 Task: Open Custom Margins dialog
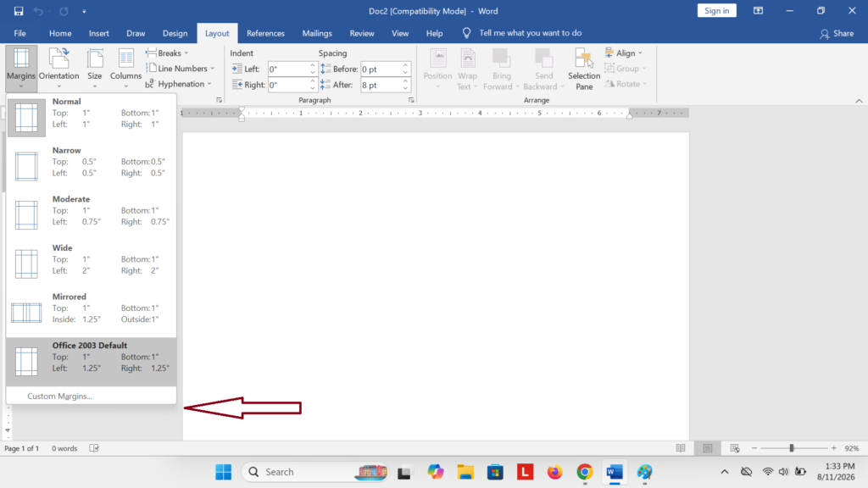pos(92,396)
